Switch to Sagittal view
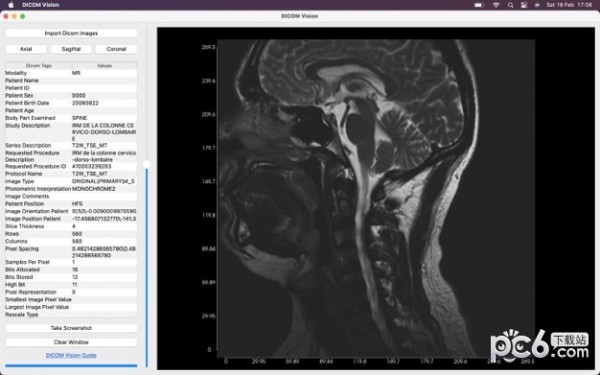This screenshot has width=600, height=375. (x=71, y=49)
